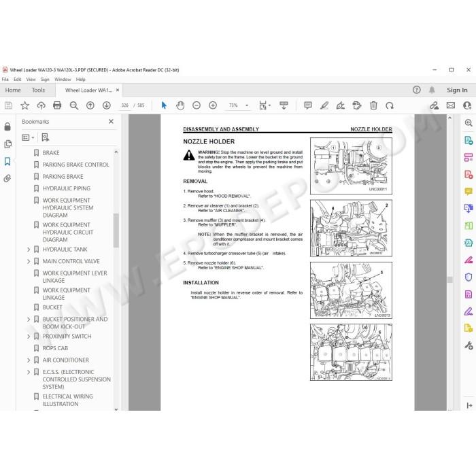Click the upload to cloud icon

click(41, 105)
